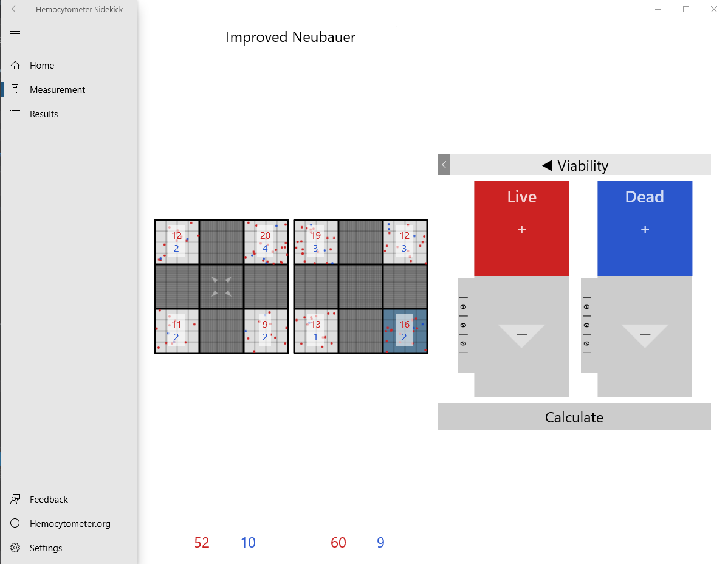Collapse the Viewability panel chevron on left
Viewport: 728px width, 564px height.
pyautogui.click(x=444, y=164)
